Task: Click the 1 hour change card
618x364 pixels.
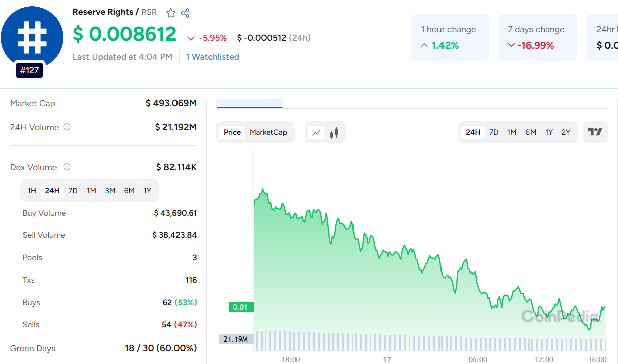Action: pyautogui.click(x=449, y=38)
